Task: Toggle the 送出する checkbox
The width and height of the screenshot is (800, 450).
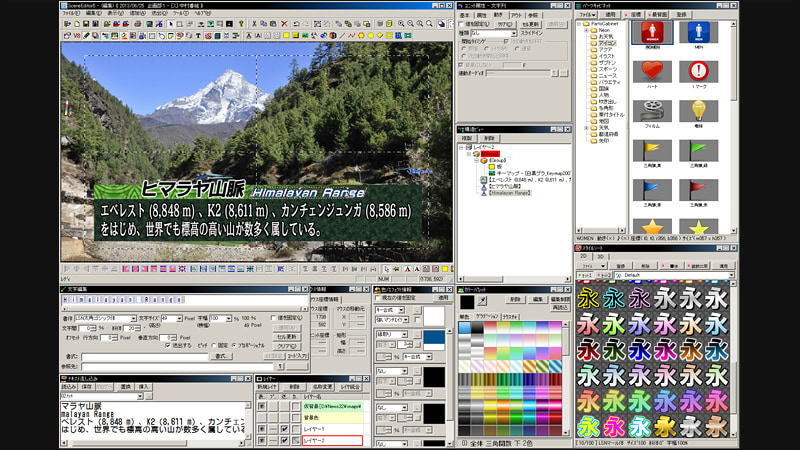Action: coord(167,345)
